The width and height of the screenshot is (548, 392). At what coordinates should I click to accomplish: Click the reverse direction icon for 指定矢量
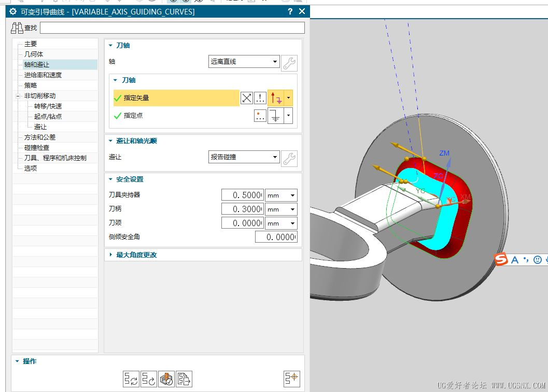(247, 99)
